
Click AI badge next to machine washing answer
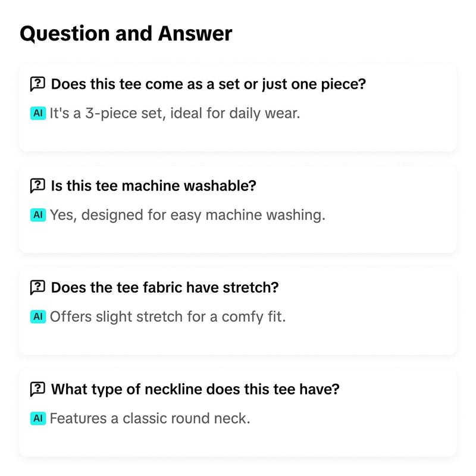pos(37,215)
